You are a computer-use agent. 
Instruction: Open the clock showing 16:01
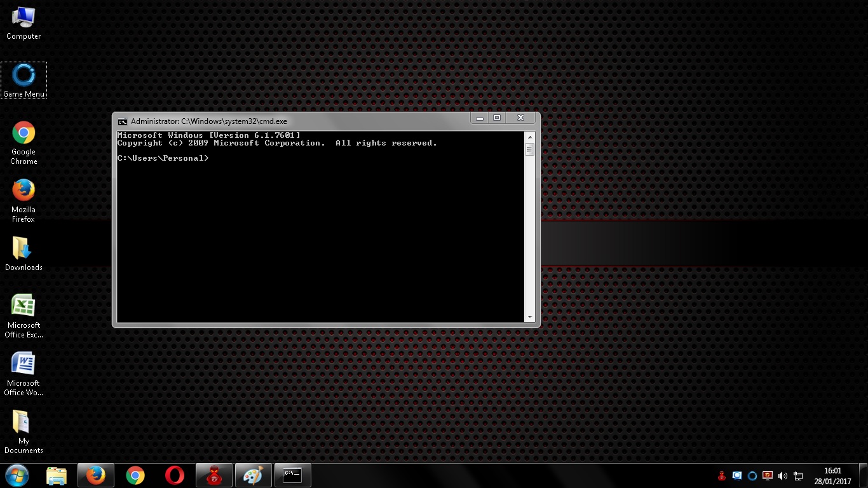pyautogui.click(x=832, y=476)
